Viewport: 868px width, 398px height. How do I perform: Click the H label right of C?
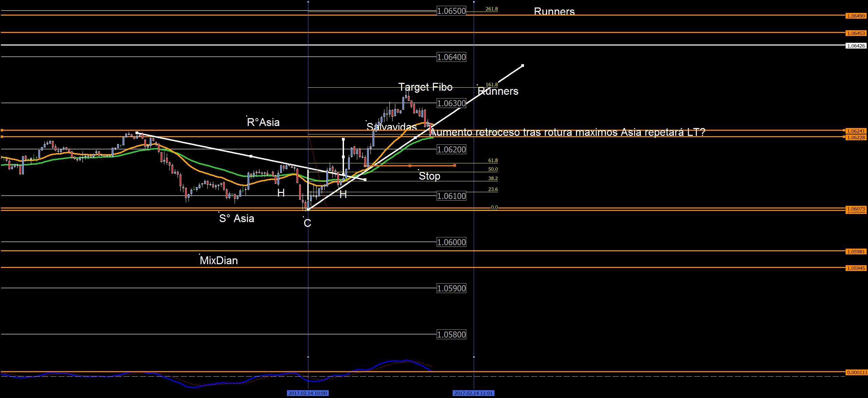343,194
